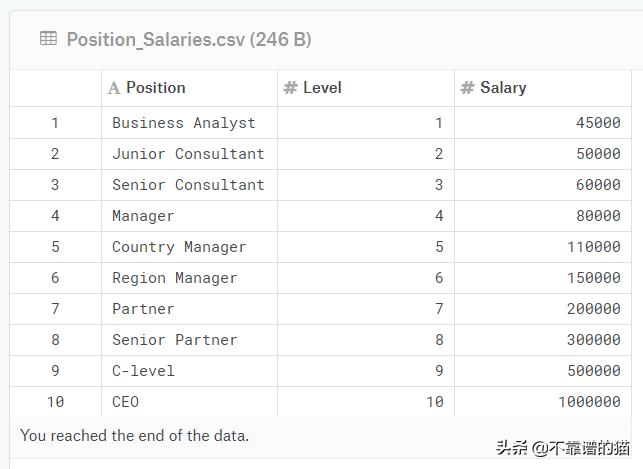
Task: Click the Senior Partner cell
Action: pyautogui.click(x=175, y=340)
